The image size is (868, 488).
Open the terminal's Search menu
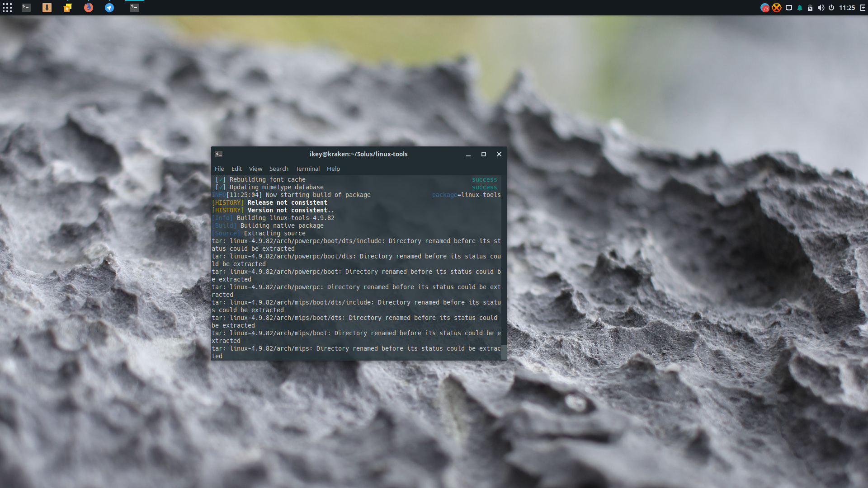[x=278, y=169]
